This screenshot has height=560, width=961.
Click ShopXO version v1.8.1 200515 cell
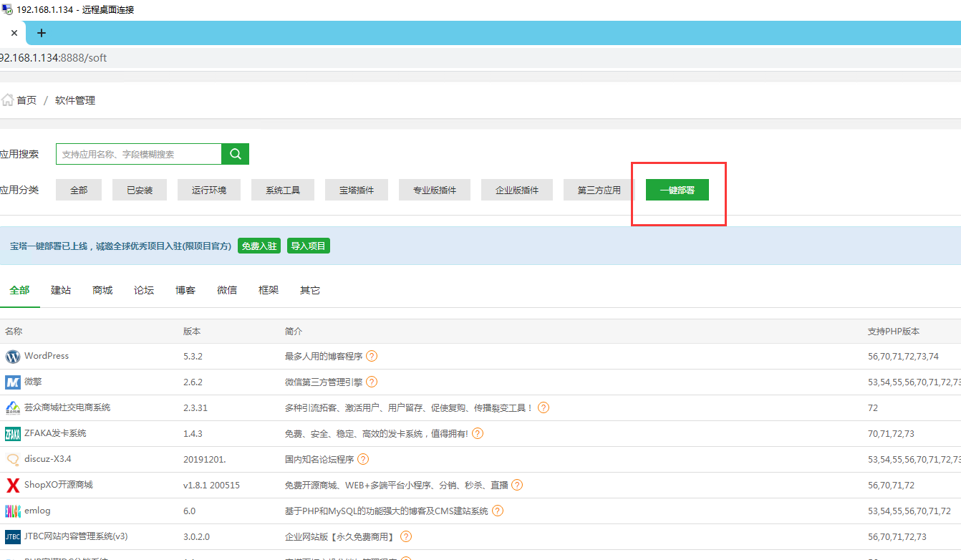tap(211, 485)
